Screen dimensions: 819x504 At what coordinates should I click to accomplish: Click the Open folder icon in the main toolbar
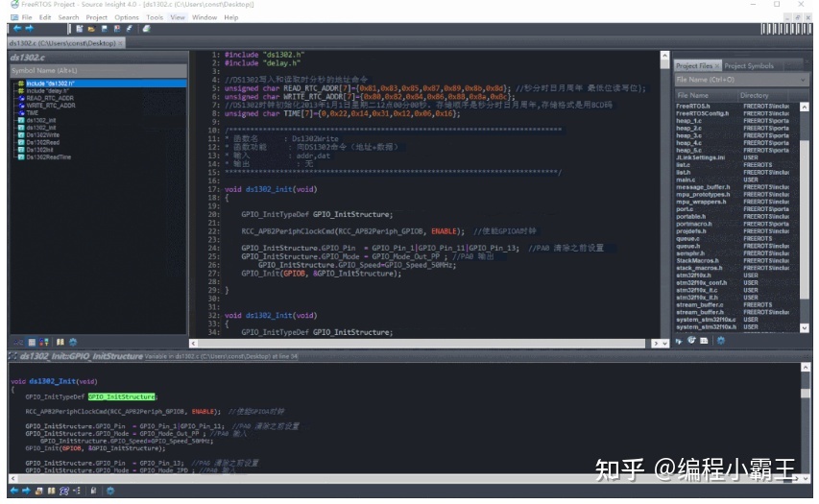(x=91, y=29)
